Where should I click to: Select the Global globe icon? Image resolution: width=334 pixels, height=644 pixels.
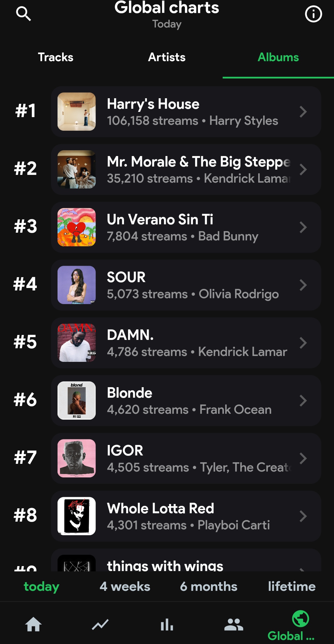pyautogui.click(x=300, y=619)
